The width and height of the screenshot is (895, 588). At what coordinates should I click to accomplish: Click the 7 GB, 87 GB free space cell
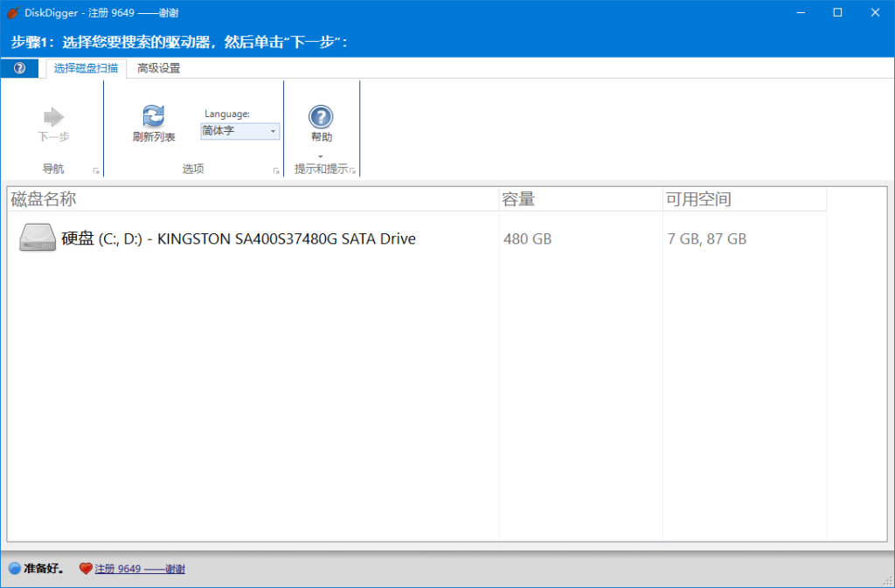706,239
